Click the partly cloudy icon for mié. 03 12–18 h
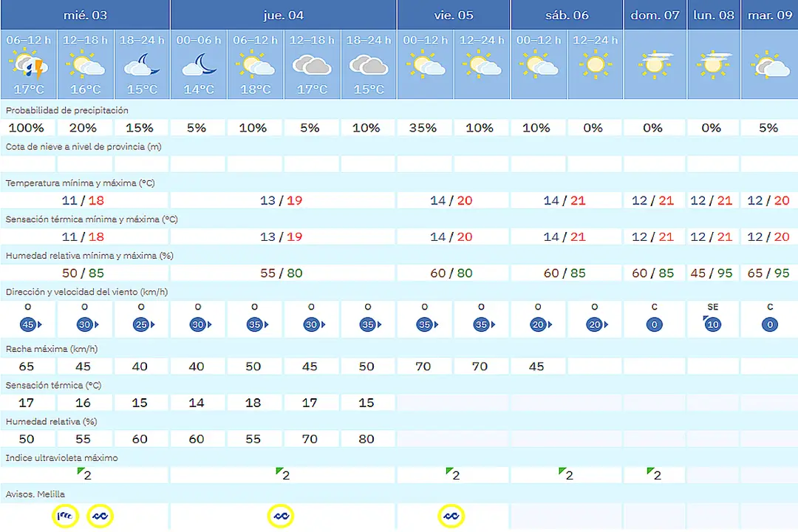 pyautogui.click(x=85, y=65)
